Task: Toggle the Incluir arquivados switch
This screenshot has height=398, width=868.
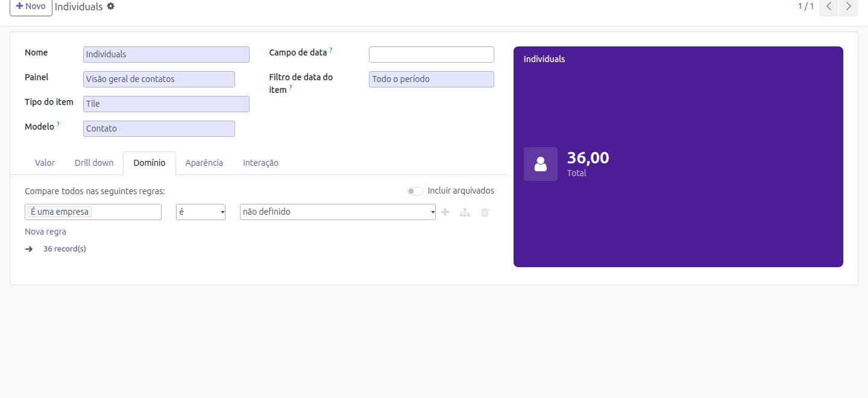Action: tap(415, 191)
